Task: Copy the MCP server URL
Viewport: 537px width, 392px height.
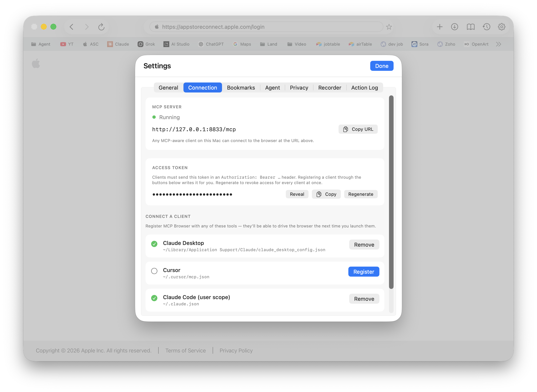Action: click(x=358, y=129)
